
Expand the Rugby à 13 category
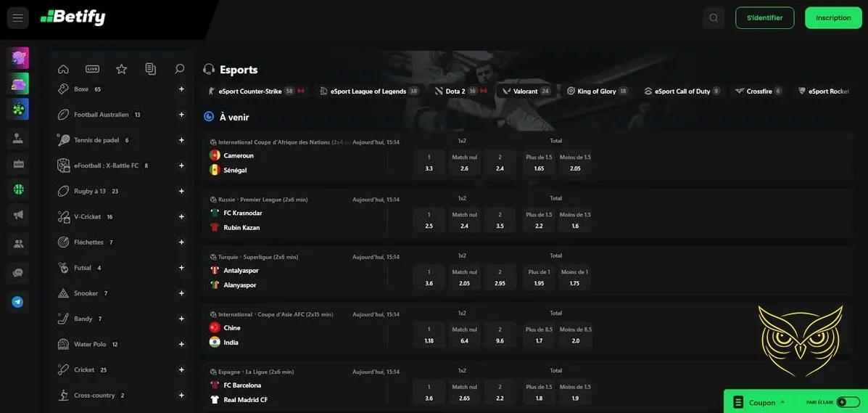181,192
